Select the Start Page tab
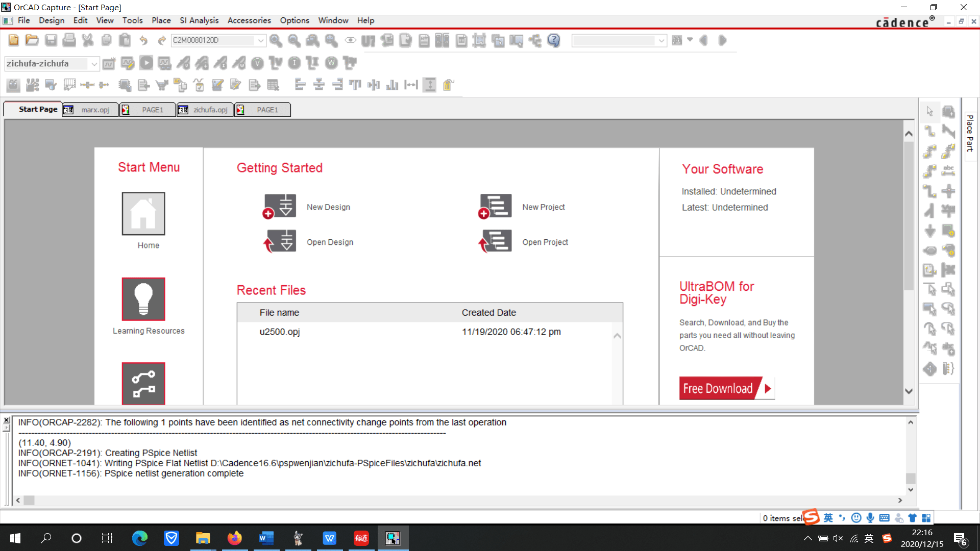980x551 pixels. click(x=33, y=109)
